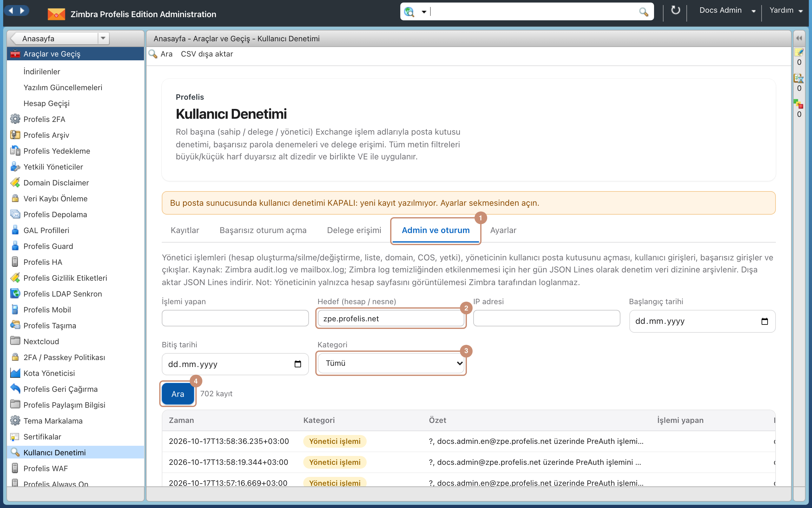Open the Anasayfa dropdown arrow
This screenshot has height=508, width=812.
tap(103, 38)
